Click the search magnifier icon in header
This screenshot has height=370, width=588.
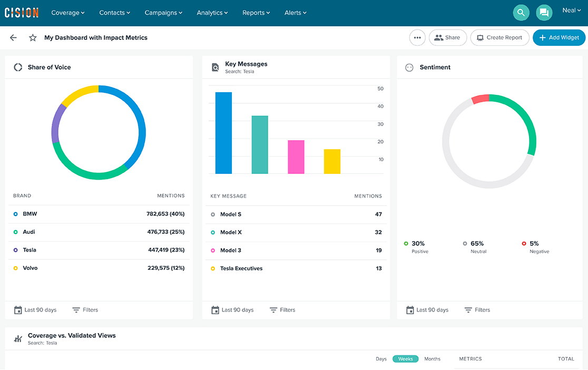521,13
